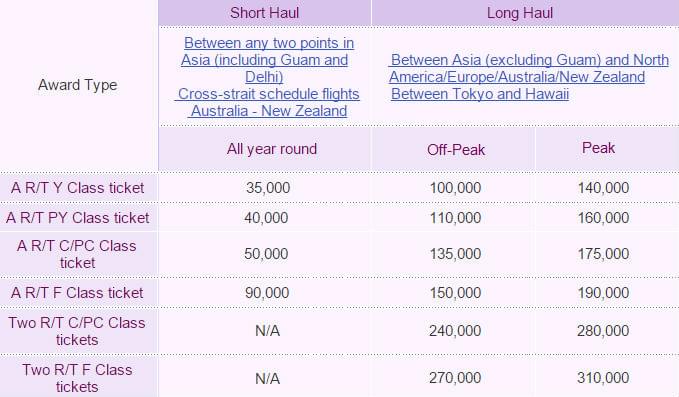The image size is (679, 397).
Task: Click the 'Asia (including Guam and' link text
Action: click(x=264, y=60)
